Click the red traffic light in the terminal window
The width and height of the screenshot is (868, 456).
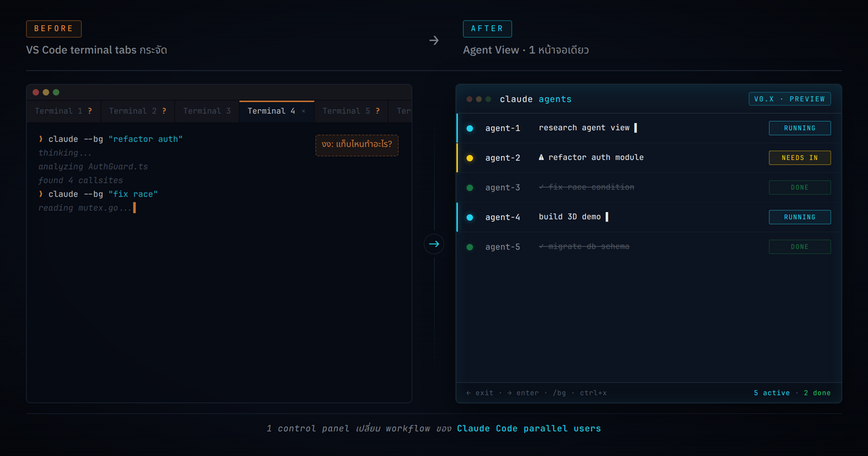coord(35,92)
